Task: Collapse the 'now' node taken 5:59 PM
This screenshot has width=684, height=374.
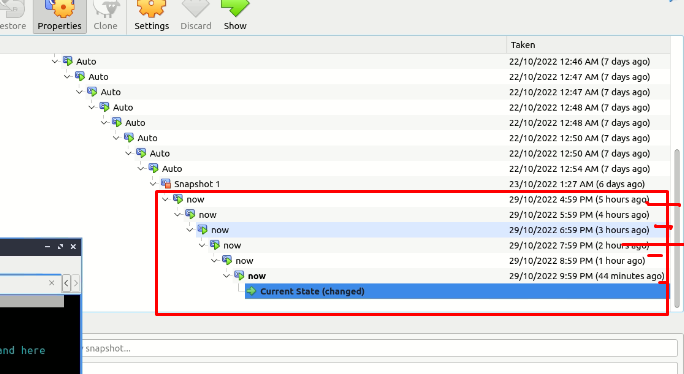Action: click(x=177, y=215)
